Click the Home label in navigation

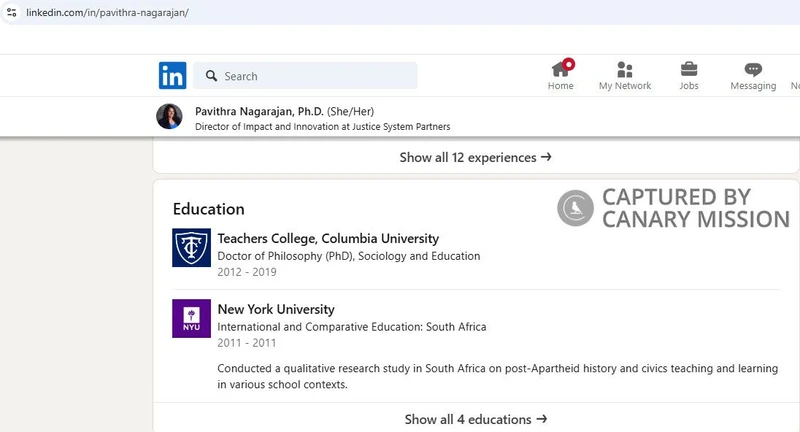pyautogui.click(x=561, y=86)
